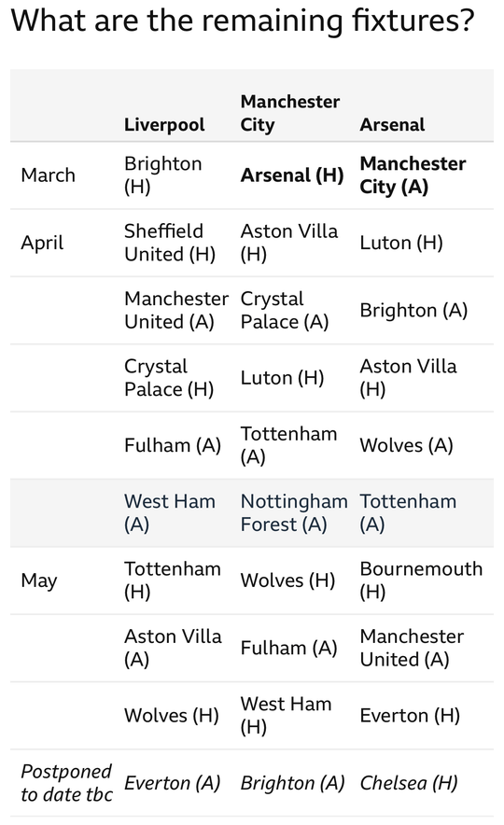Select the postponed Chelsea (H) fixture

point(409,783)
